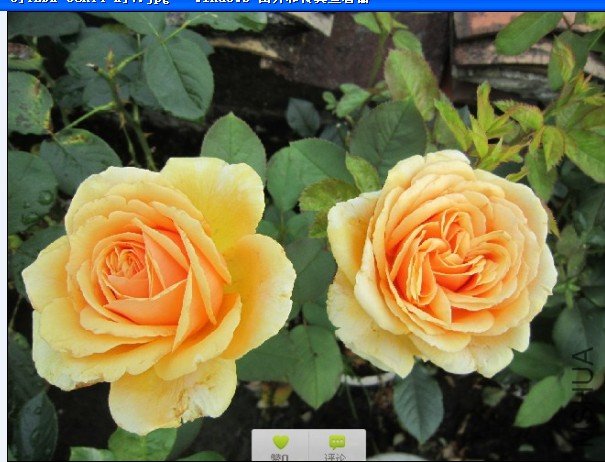Click the green heart like icon
This screenshot has height=462, width=605.
[280, 442]
